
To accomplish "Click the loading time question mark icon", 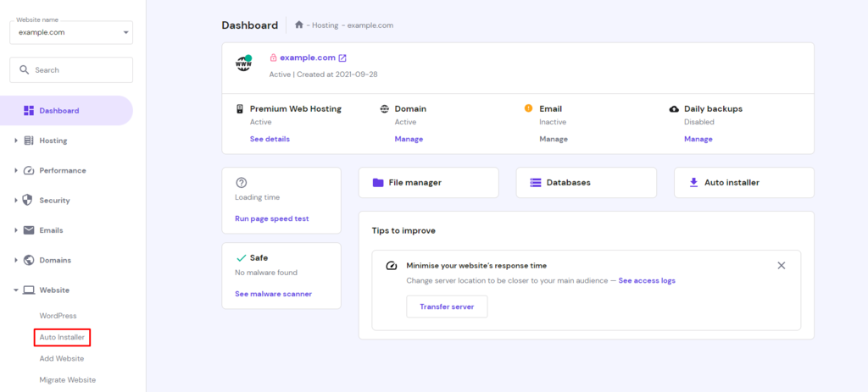I will (x=241, y=182).
